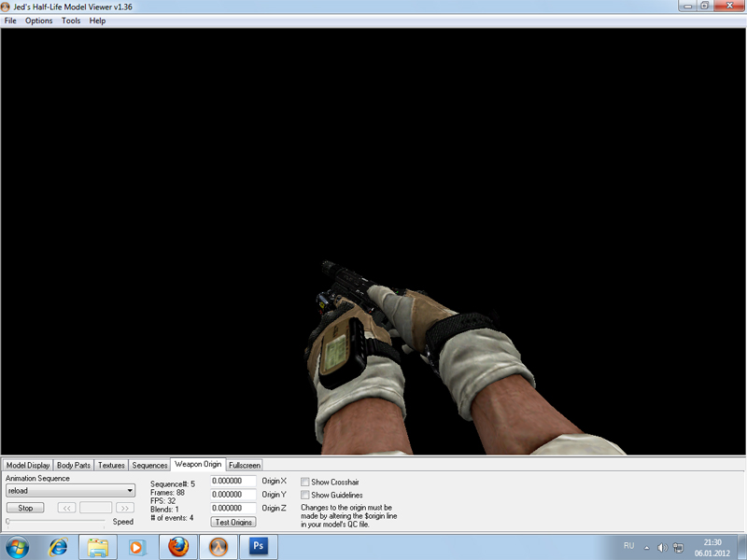Screen dimensions: 747x560
Task: Click the Origin X value field
Action: 233,481
